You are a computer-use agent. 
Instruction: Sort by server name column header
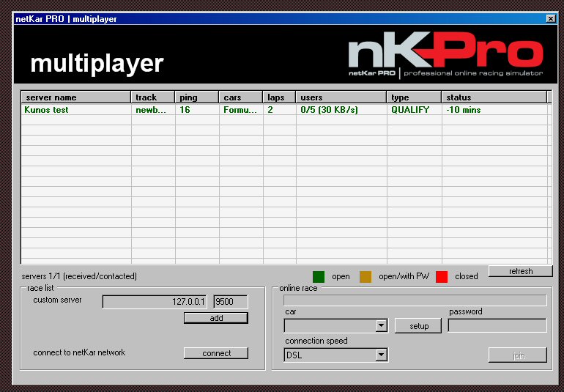click(76, 97)
